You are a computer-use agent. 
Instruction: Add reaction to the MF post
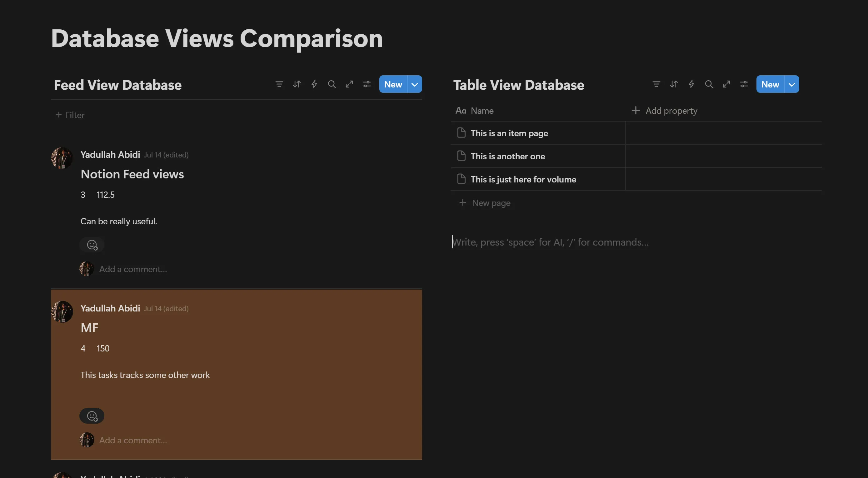(x=92, y=416)
